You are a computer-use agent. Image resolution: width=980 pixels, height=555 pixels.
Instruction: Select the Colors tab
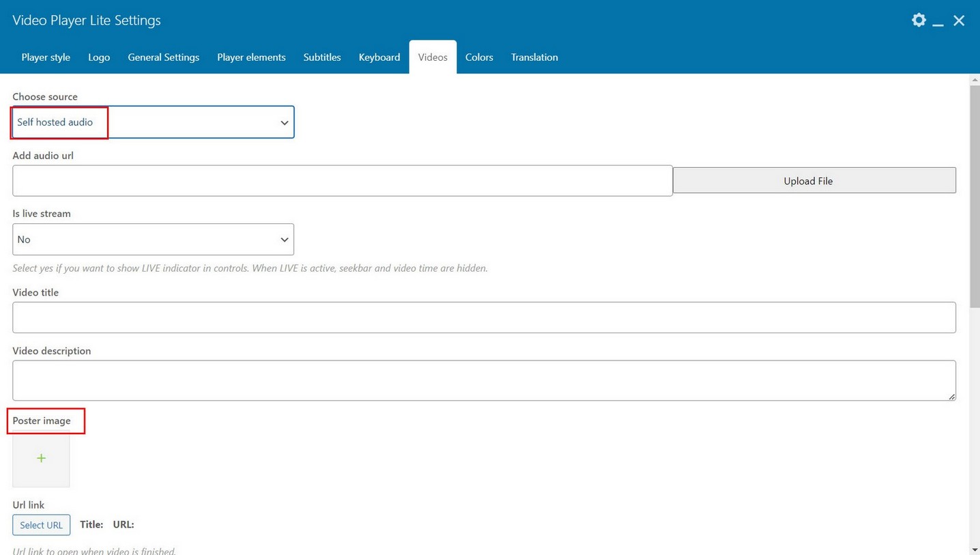click(x=479, y=57)
